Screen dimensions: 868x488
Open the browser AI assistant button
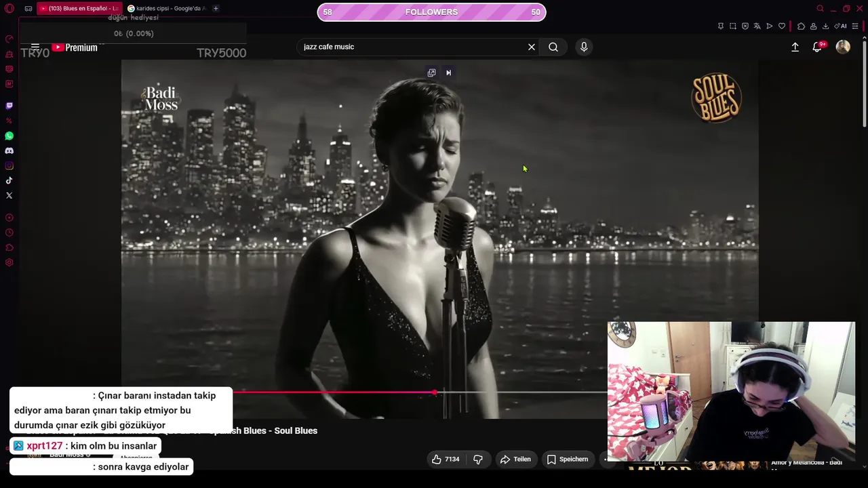(x=841, y=26)
